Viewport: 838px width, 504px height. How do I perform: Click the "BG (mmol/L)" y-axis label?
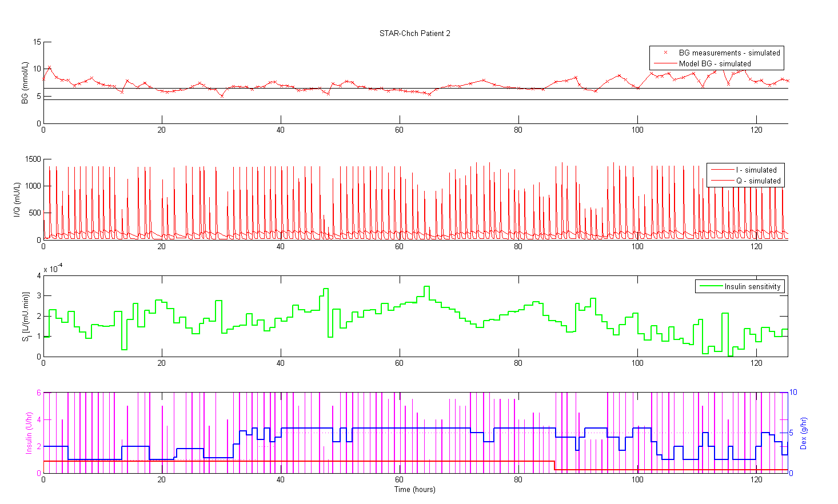(x=25, y=83)
